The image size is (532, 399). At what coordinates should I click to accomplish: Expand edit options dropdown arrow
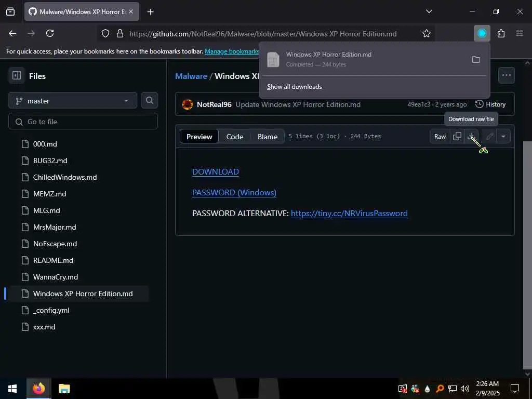point(503,137)
